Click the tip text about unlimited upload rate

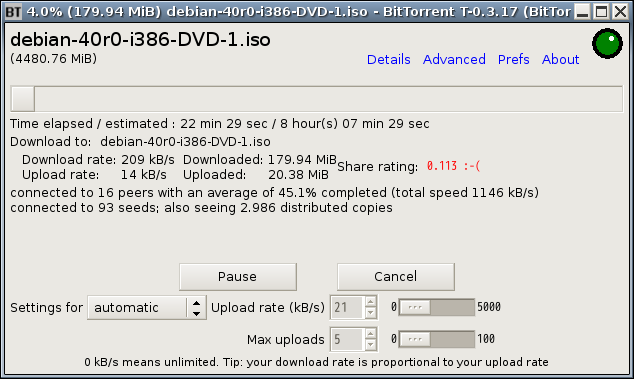[317, 362]
